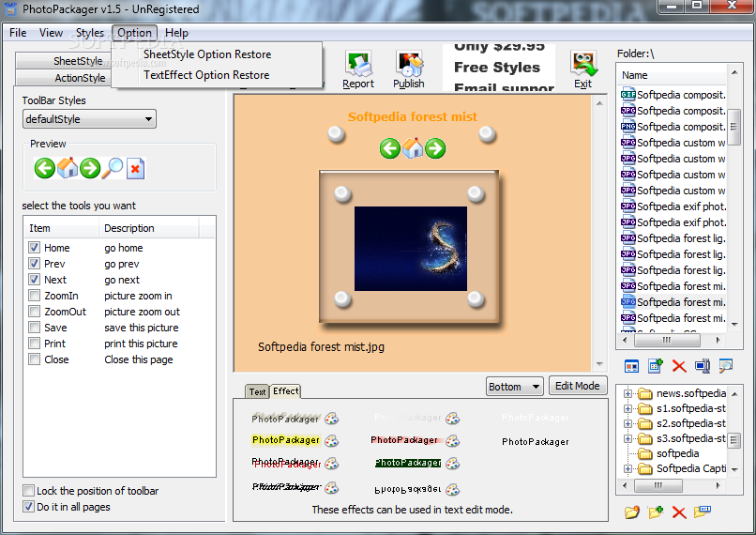756x535 pixels.
Task: Enable the ZoomOut tool checkbox
Action: [34, 312]
